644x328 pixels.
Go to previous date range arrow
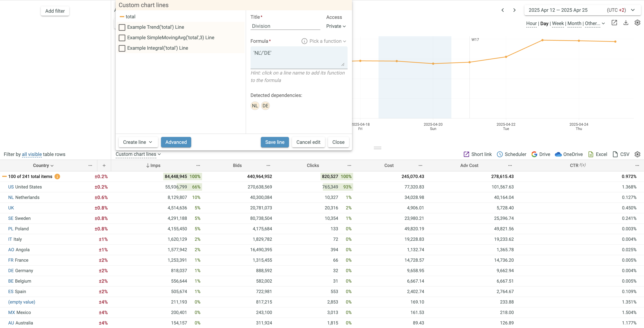503,10
